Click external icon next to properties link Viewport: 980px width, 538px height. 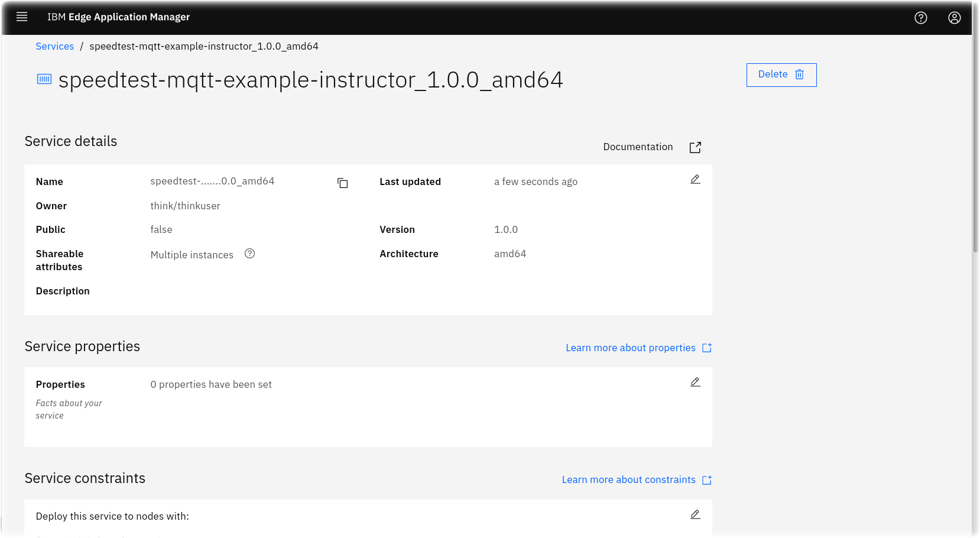707,348
